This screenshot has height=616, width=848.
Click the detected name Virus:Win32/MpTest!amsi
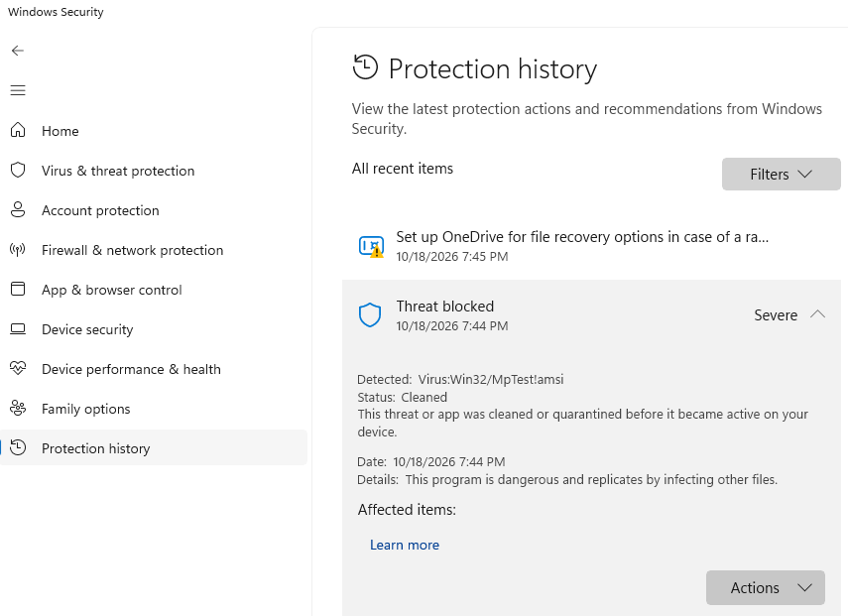(x=491, y=380)
